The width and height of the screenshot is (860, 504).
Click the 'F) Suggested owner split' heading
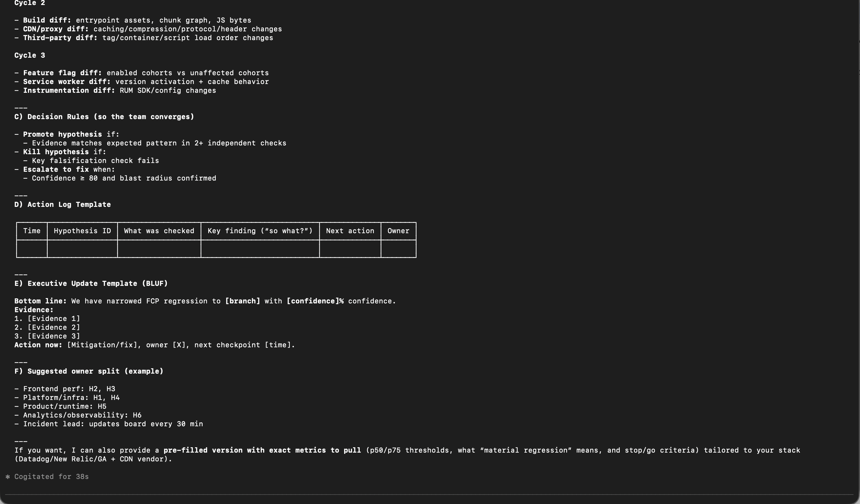coord(89,371)
